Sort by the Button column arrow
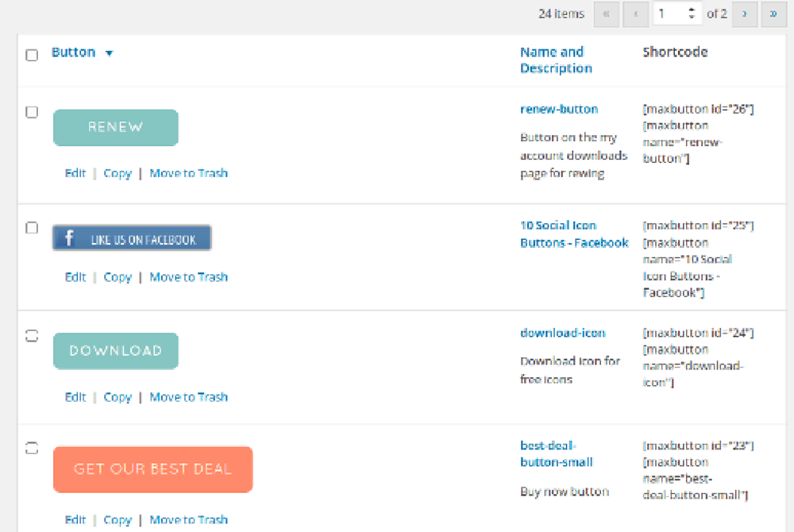This screenshot has width=794, height=532. [109, 53]
